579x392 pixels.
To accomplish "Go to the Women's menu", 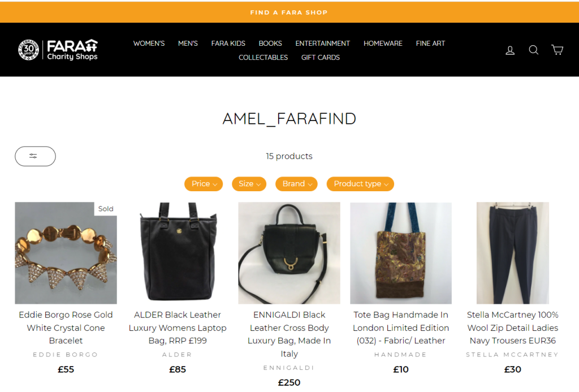I will [149, 43].
